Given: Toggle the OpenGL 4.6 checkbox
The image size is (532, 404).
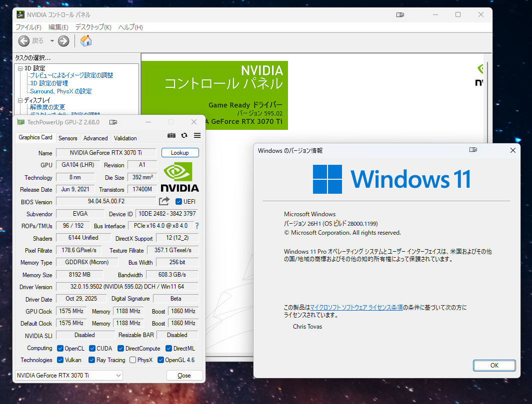Looking at the screenshot, I should (161, 360).
